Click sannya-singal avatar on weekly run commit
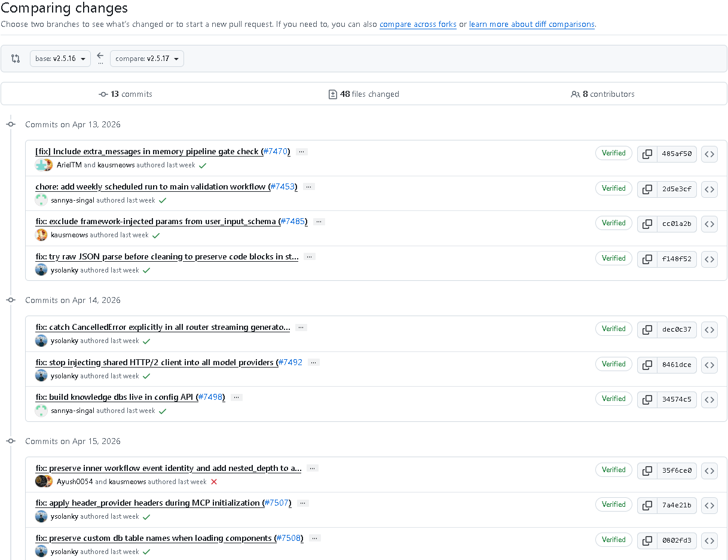The image size is (728, 560). (x=41, y=200)
